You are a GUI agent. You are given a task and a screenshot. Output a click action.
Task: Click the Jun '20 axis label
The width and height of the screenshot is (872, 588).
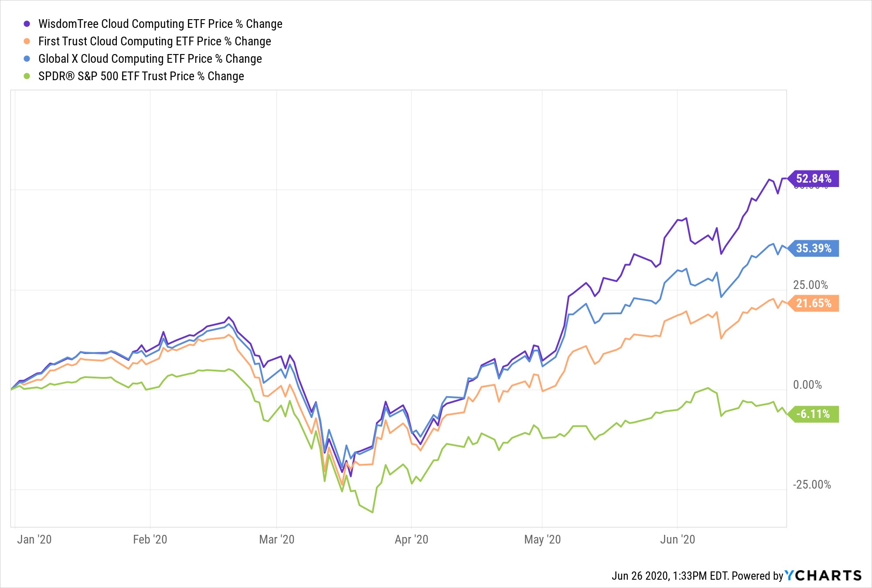(x=678, y=540)
